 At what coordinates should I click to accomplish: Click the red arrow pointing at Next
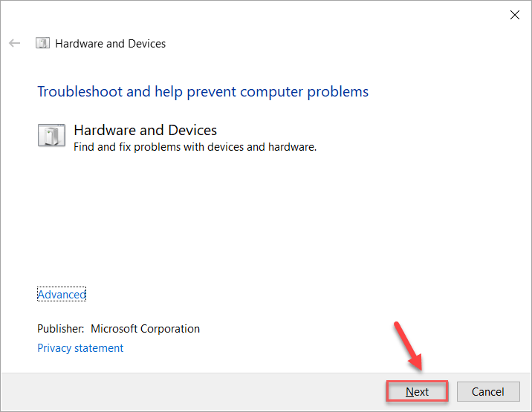coord(408,345)
